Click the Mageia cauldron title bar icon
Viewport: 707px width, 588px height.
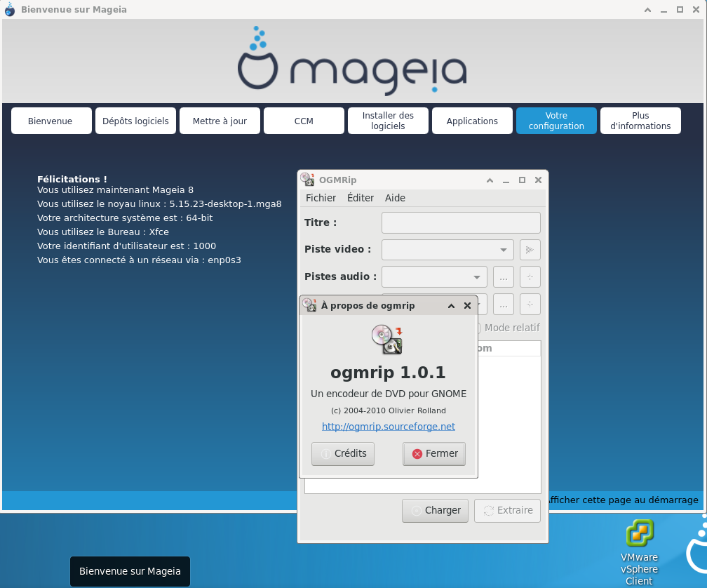click(10, 9)
